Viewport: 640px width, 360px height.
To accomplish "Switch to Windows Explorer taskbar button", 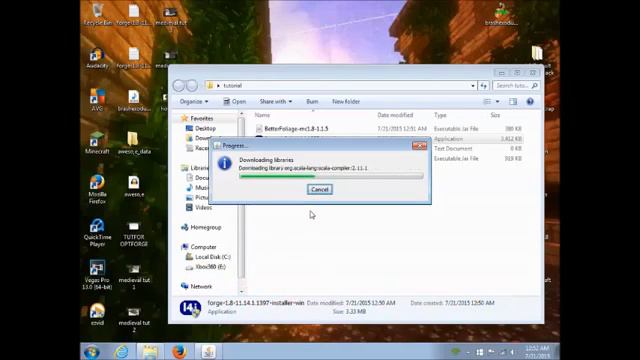I will pyautogui.click(x=150, y=351).
